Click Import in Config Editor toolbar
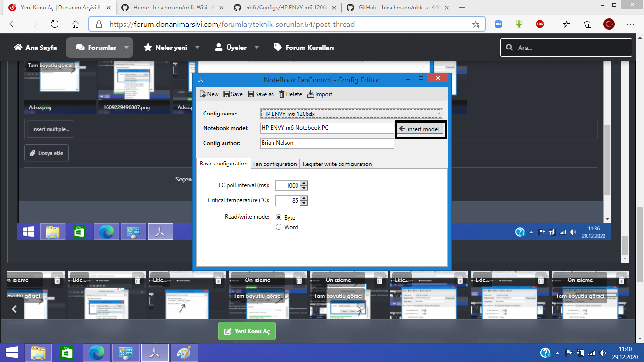 click(320, 94)
